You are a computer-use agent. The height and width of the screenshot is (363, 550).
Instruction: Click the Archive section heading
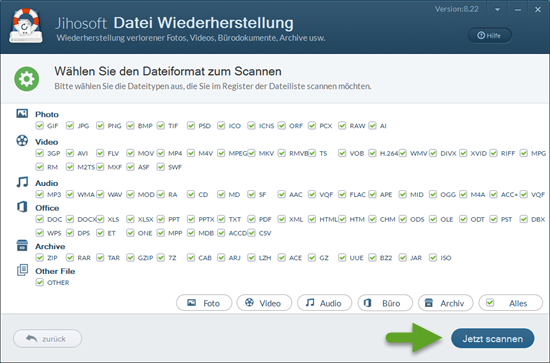click(x=50, y=246)
